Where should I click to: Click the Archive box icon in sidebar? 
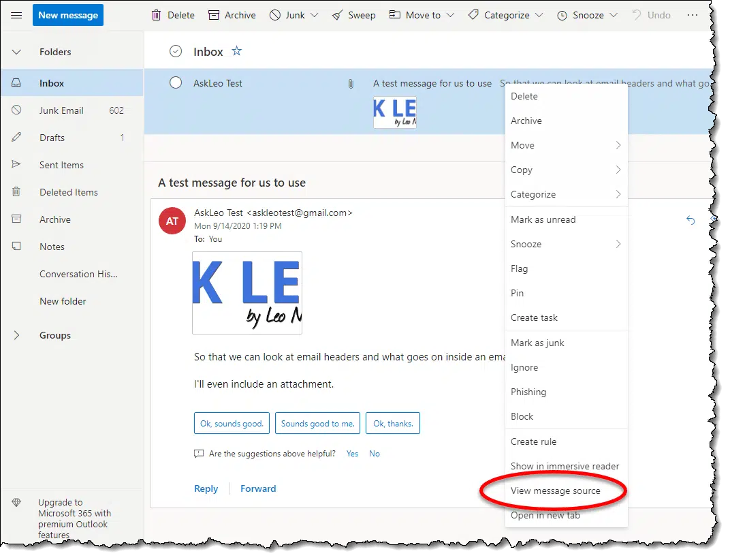point(16,219)
